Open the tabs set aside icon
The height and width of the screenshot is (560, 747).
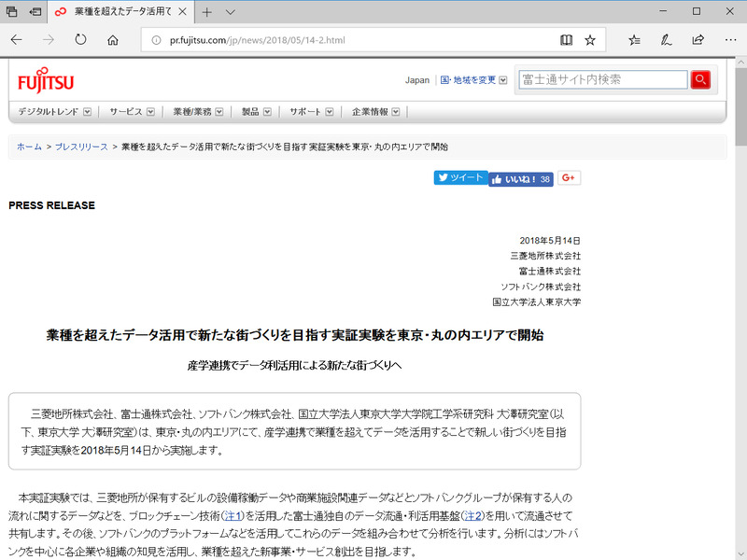[12, 11]
